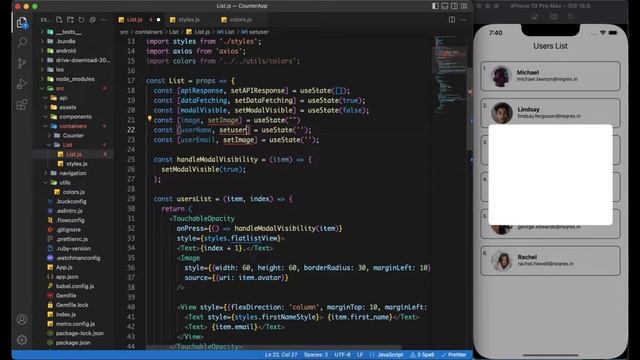This screenshot has width=640, height=360.
Task: Toggle the primary side bar layout button
Action: pyautogui.click(x=436, y=6)
